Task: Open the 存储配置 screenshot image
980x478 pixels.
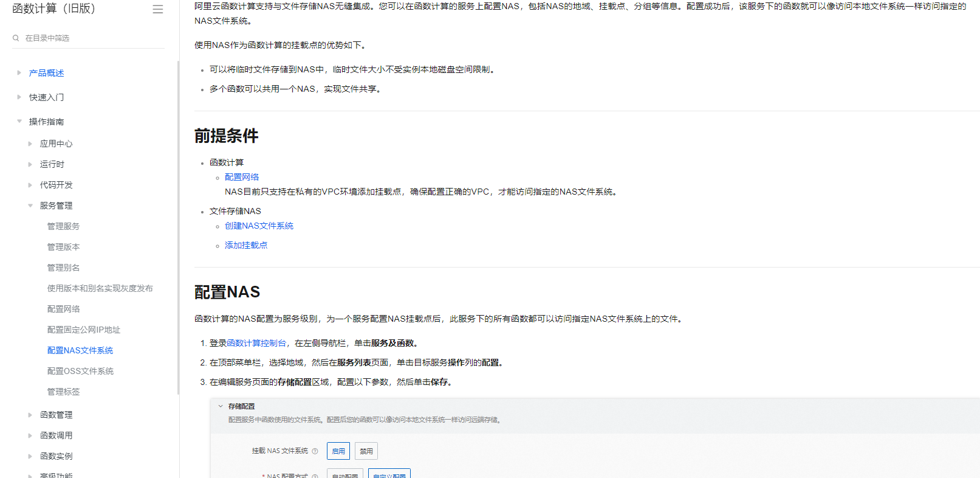Action: tap(595, 438)
